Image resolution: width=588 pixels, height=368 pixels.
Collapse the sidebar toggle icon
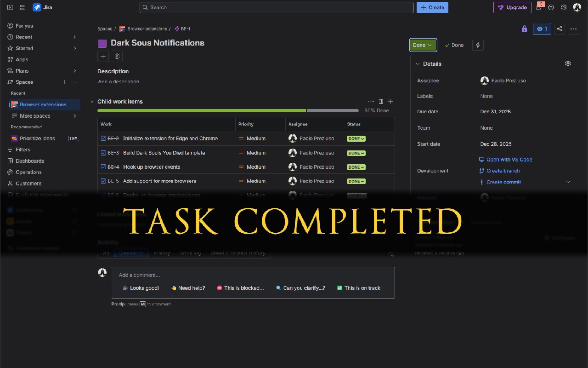(10, 7)
